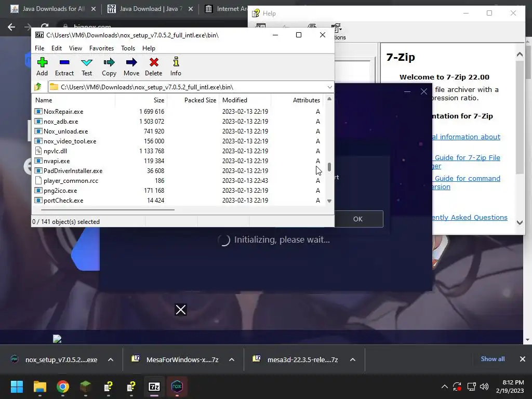Image resolution: width=532 pixels, height=399 pixels.
Task: Select the NoxRepair.exe file row
Action: pos(178,111)
